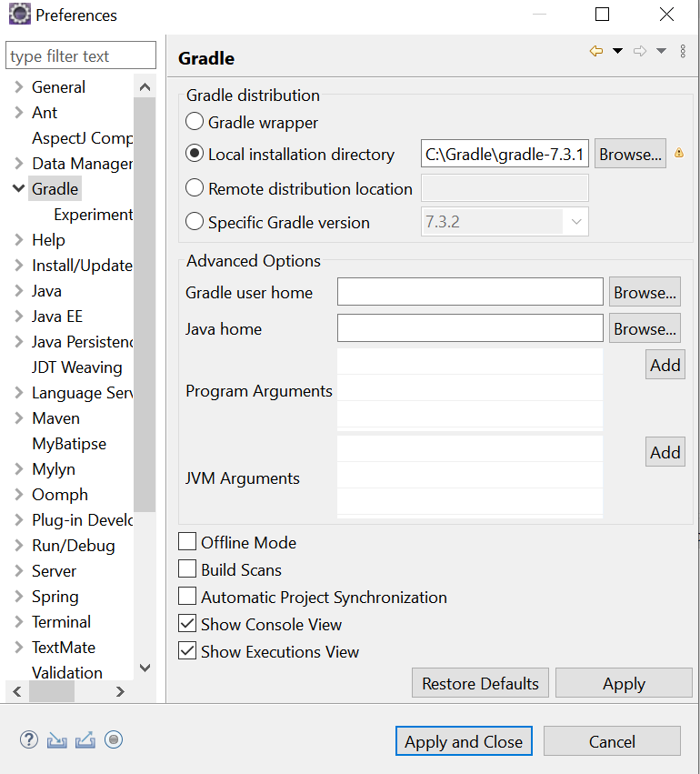The image size is (700, 774).
Task: Click the warning icon beside Browse
Action: click(x=679, y=153)
